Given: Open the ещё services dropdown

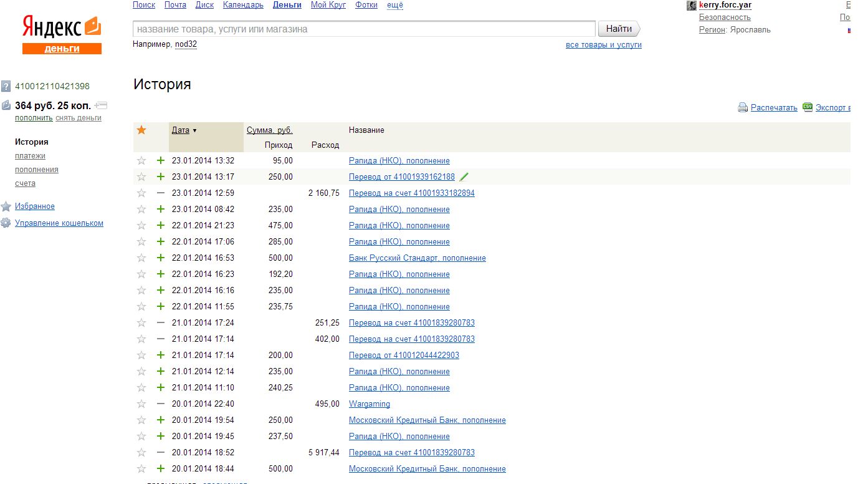Looking at the screenshot, I should click(x=395, y=5).
